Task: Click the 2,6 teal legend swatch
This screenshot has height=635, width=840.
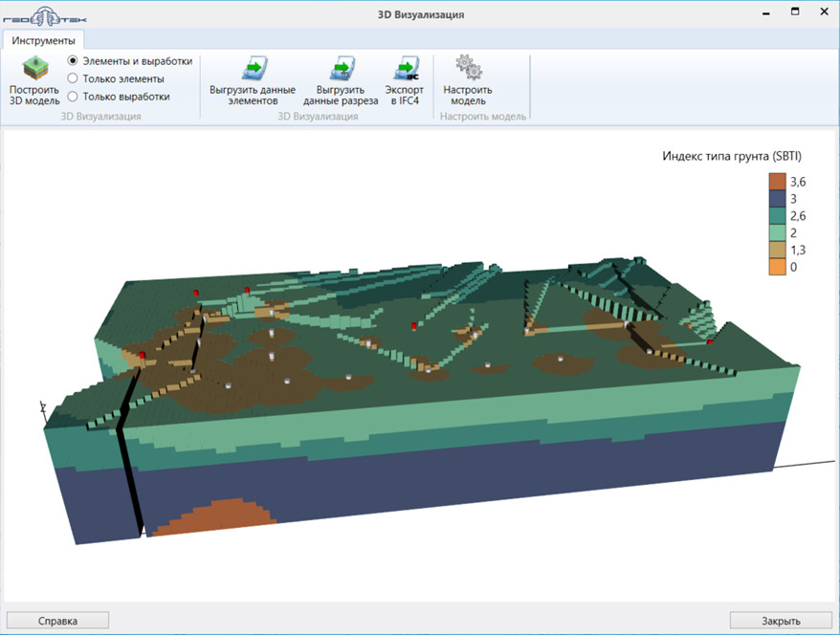Action: pos(777,215)
